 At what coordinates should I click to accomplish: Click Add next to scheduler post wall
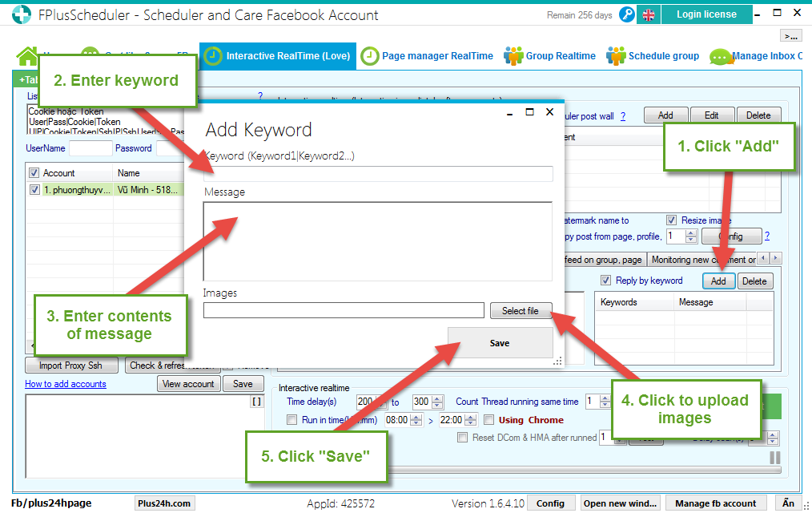pyautogui.click(x=666, y=115)
